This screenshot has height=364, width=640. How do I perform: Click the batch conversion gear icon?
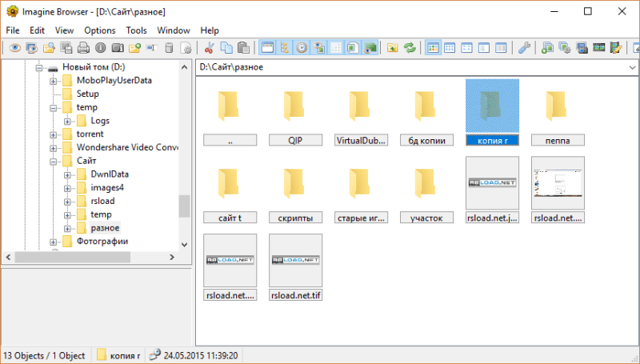tap(565, 48)
